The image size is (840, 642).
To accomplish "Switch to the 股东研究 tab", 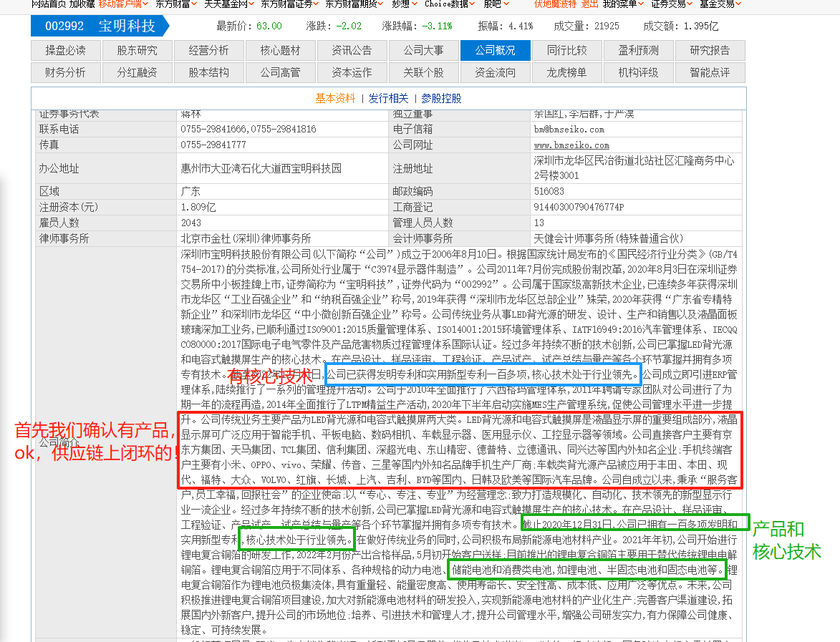I will click(x=137, y=50).
